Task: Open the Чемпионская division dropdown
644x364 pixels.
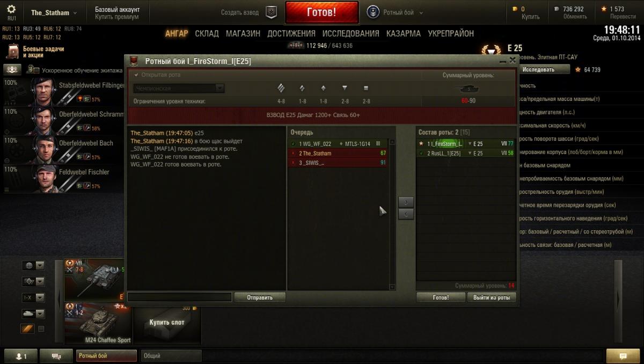Action: [x=179, y=88]
